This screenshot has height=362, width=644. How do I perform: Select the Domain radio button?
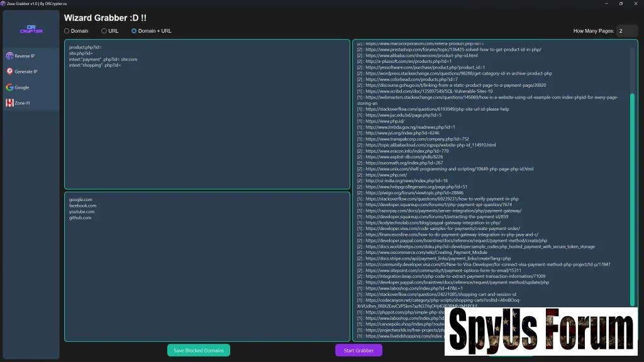tap(67, 31)
